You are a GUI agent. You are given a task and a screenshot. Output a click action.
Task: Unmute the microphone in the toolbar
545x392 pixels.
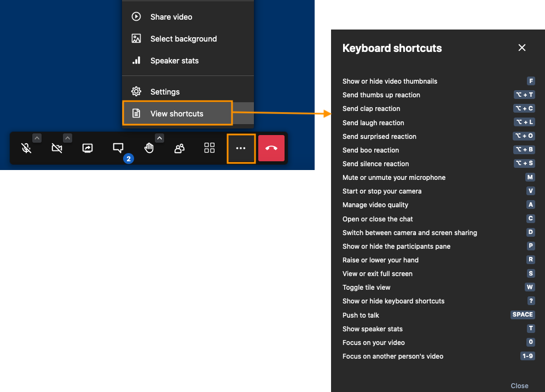click(26, 148)
